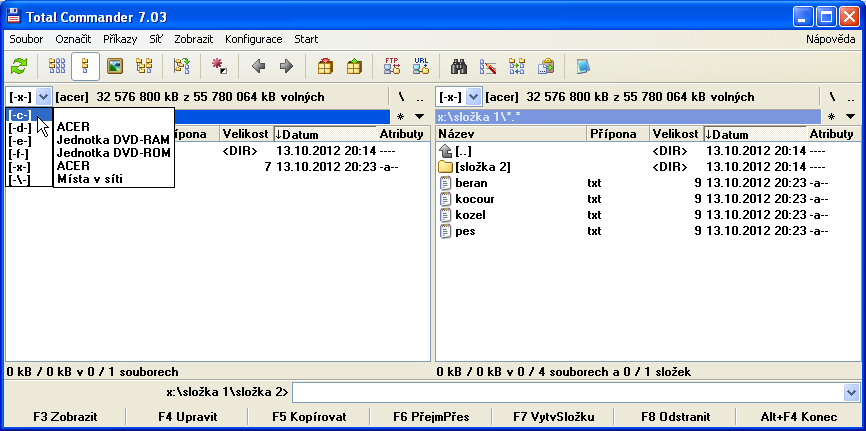The width and height of the screenshot is (866, 431).
Task: Click the parent directory up-arrow icon
Action: click(445, 151)
